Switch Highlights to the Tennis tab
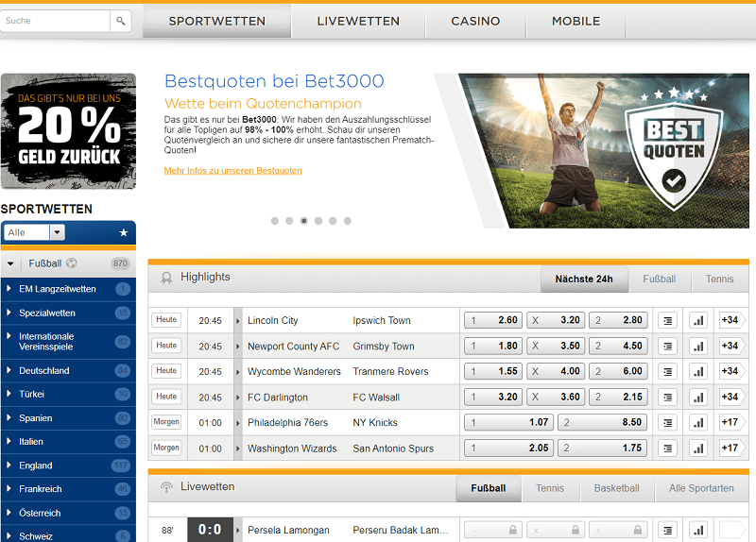Screen dimensions: 756x542 719,279
